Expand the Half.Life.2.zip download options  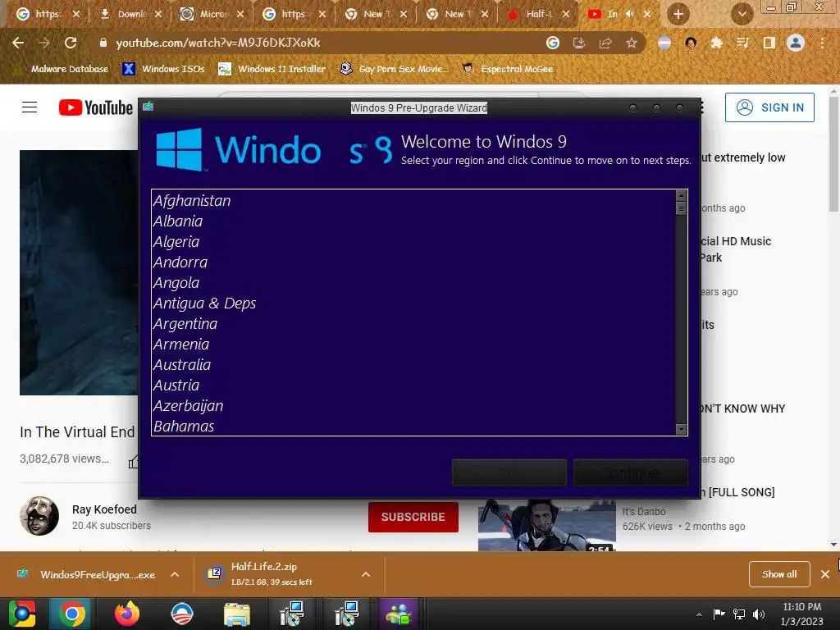(366, 574)
